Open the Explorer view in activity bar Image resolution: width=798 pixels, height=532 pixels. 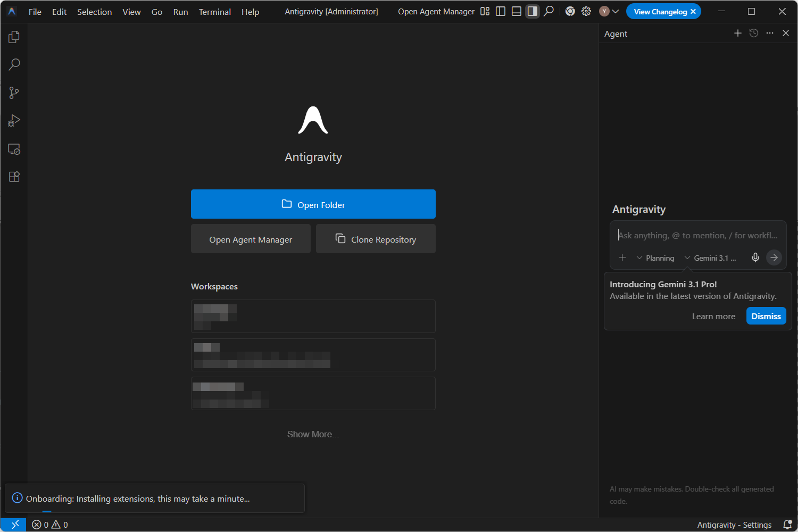(14, 37)
